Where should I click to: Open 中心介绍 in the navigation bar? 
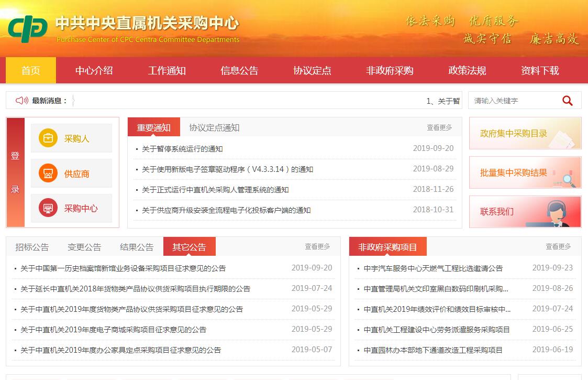click(94, 70)
